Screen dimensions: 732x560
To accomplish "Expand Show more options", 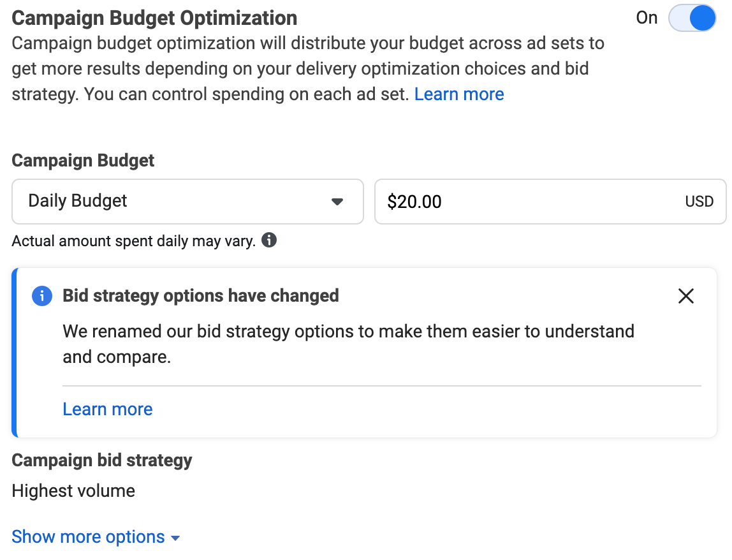I will [x=88, y=537].
